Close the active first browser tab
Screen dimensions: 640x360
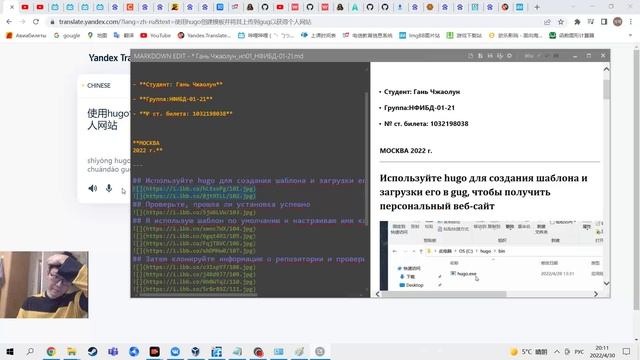click(11, 7)
